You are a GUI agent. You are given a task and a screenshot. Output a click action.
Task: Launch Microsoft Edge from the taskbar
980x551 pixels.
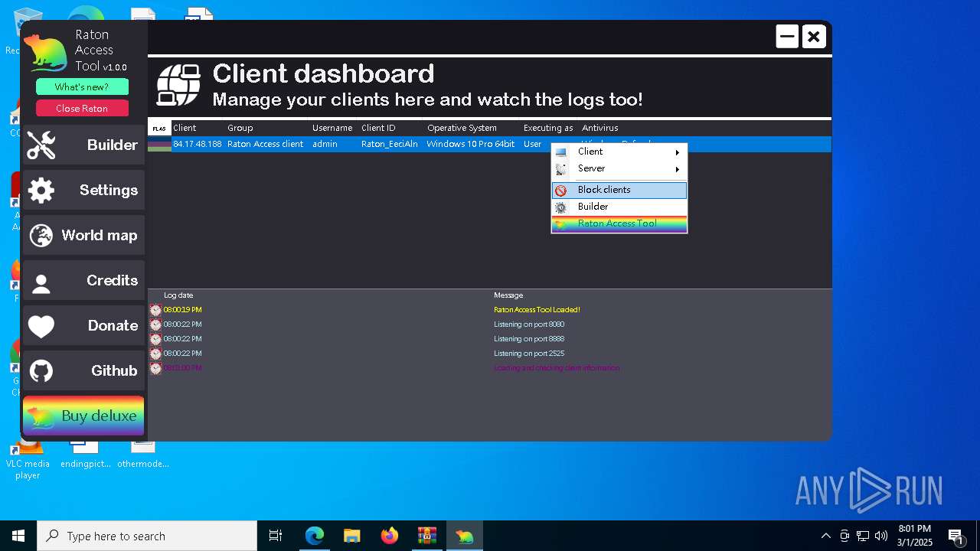315,536
